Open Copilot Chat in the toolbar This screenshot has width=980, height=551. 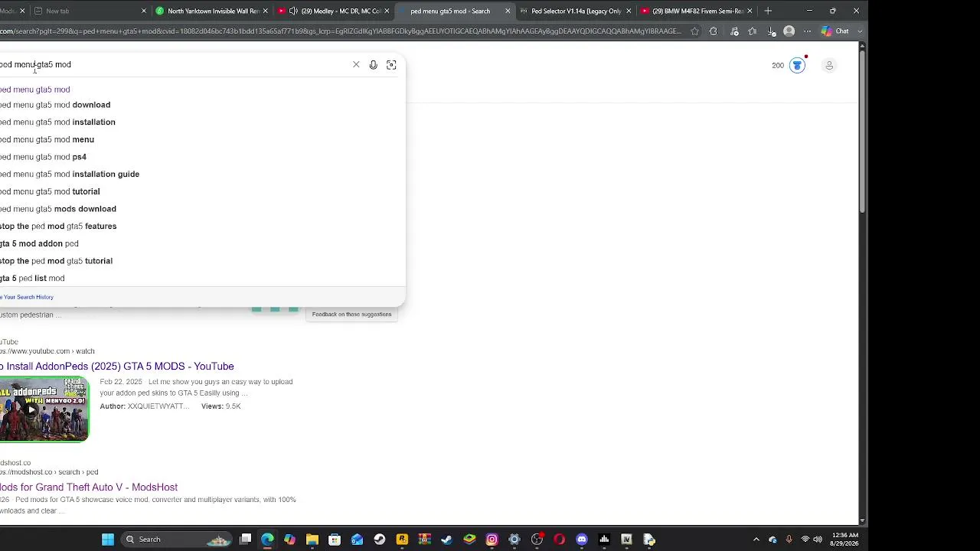point(835,31)
